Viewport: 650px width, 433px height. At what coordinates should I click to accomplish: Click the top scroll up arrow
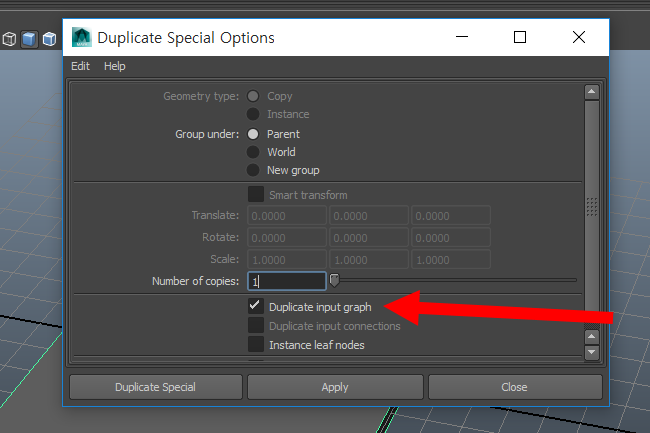pos(592,92)
